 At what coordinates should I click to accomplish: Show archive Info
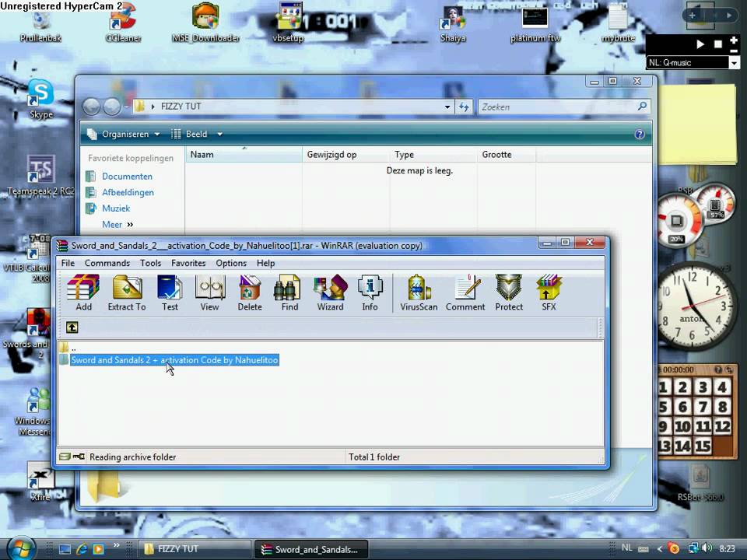click(x=370, y=292)
